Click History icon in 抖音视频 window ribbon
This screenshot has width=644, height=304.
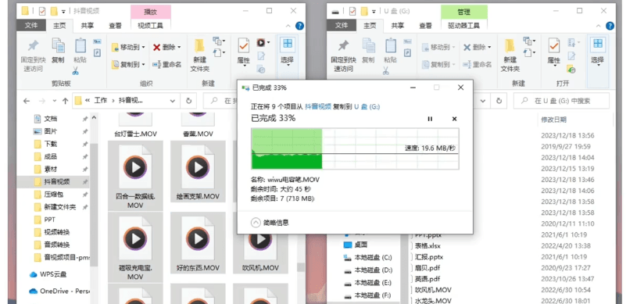point(261,69)
